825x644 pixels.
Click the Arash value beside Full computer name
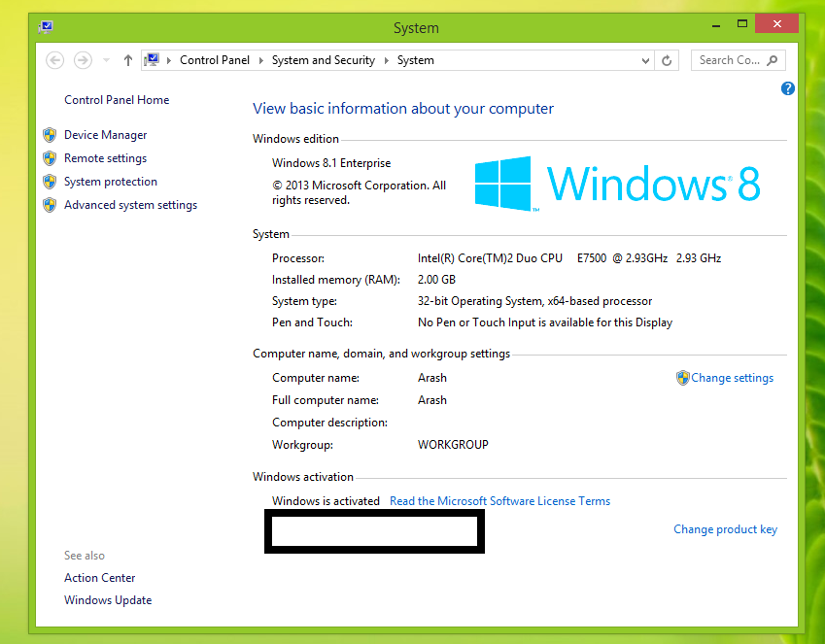click(x=432, y=400)
